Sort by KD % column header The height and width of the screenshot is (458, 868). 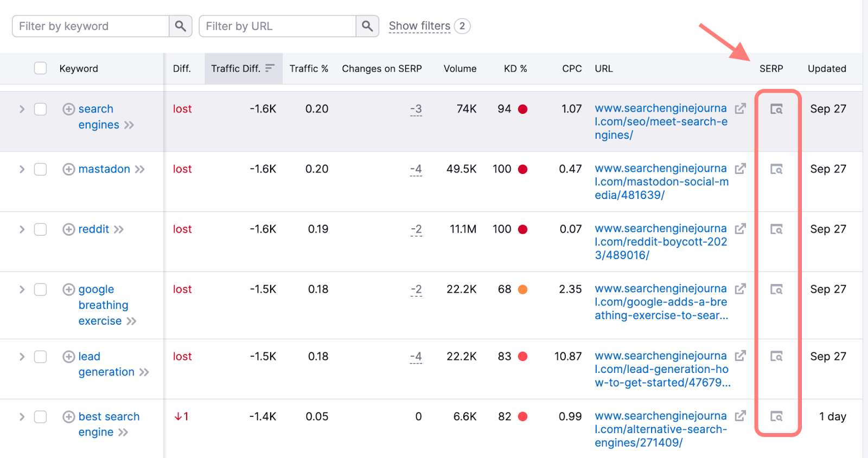(515, 69)
